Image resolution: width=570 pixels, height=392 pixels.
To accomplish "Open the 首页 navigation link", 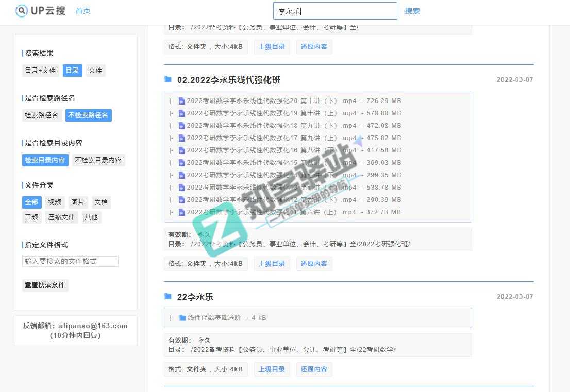I will [x=82, y=11].
